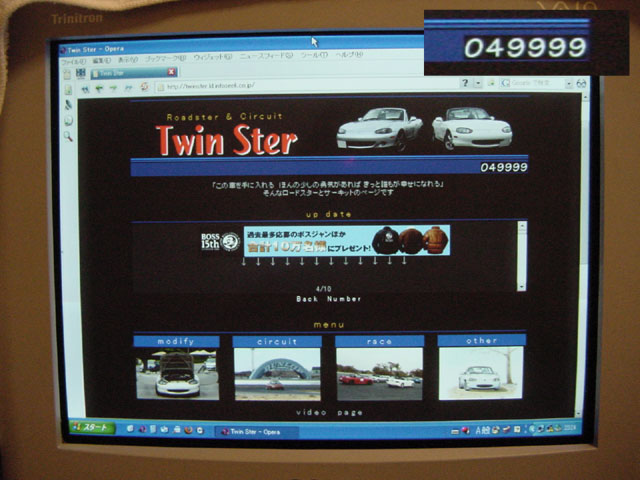Open the ツール (Tools) menu
The width and height of the screenshot is (640, 480).
click(314, 56)
